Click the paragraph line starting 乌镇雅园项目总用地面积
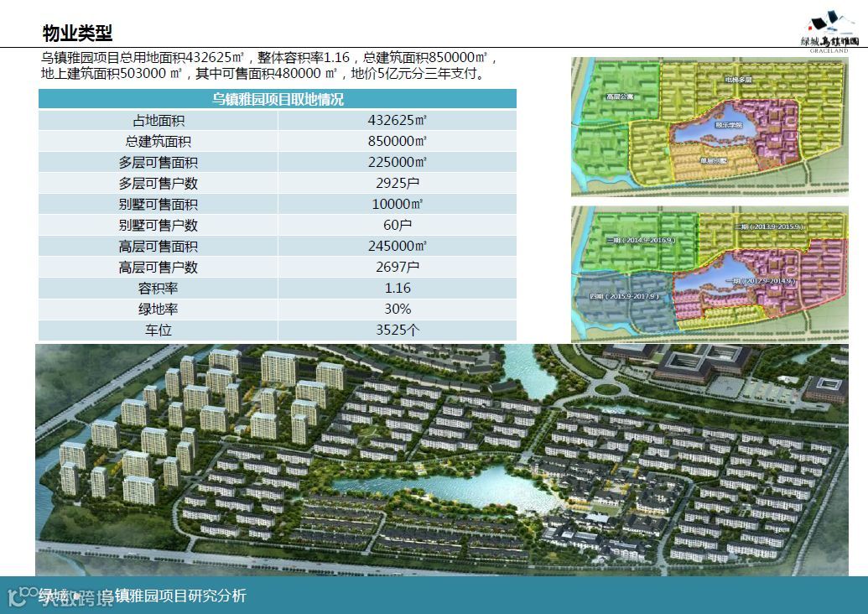The height and width of the screenshot is (614, 868). click(x=269, y=58)
